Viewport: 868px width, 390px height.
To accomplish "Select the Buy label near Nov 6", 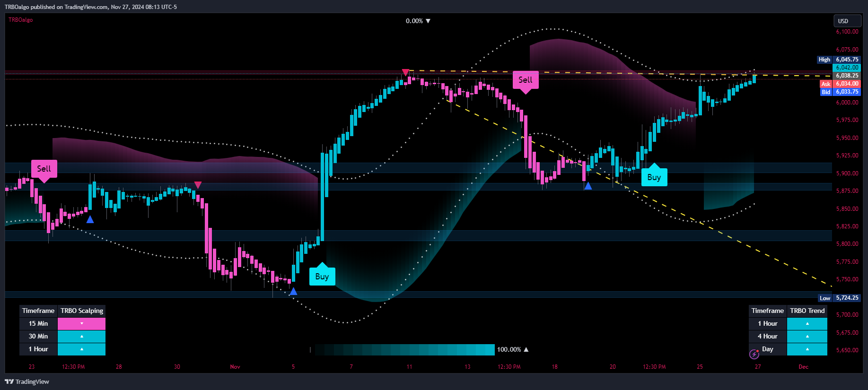I will tap(322, 275).
